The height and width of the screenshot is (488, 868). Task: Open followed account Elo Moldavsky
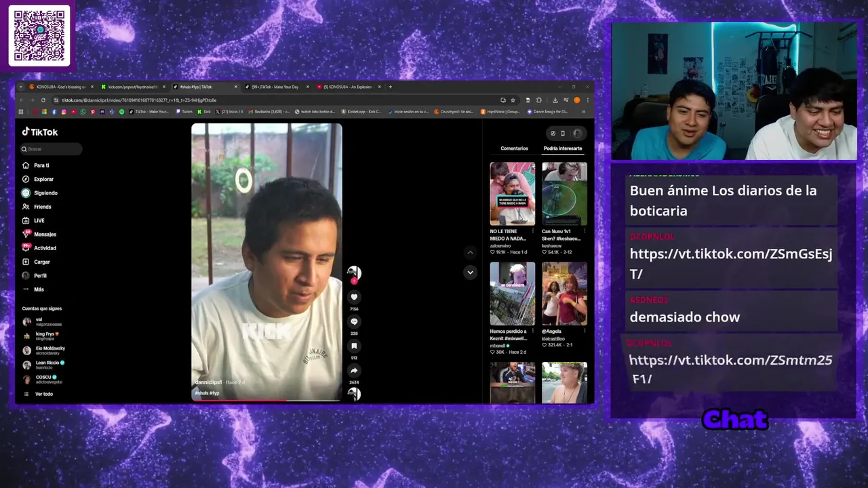click(x=44, y=350)
